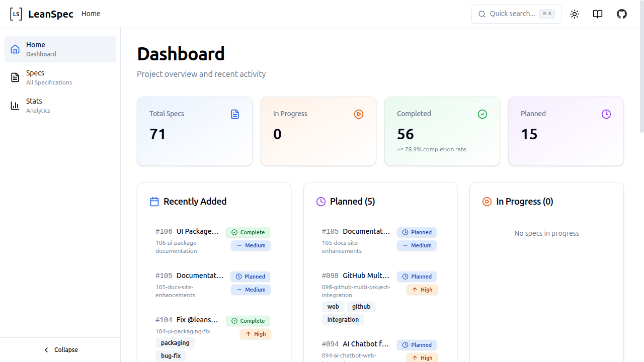644x362 pixels.
Task: Click the High priority badge on #104
Action: point(256,333)
